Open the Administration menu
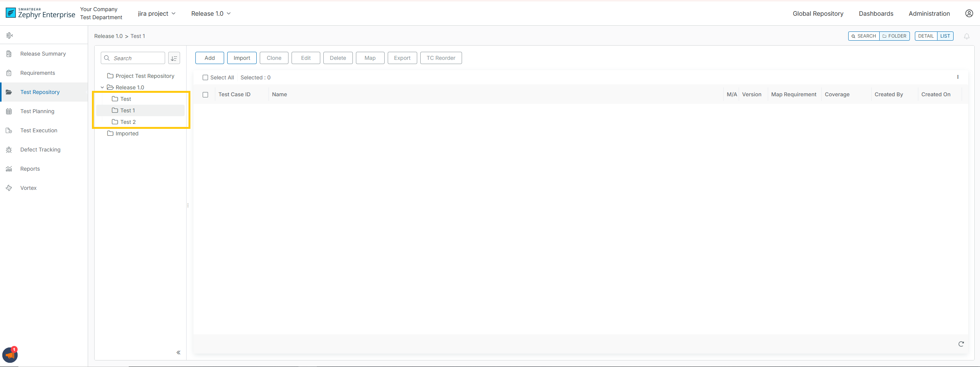Viewport: 980px width, 367px height. click(x=929, y=13)
